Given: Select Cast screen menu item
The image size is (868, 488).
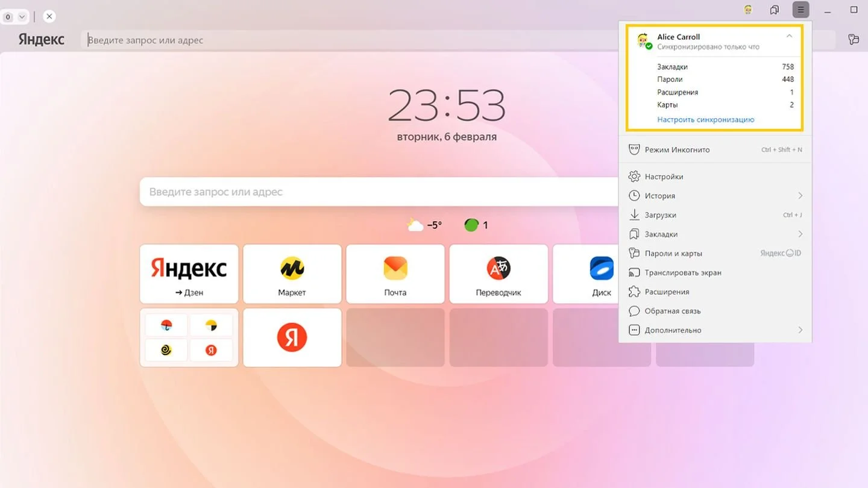Looking at the screenshot, I should click(x=715, y=273).
